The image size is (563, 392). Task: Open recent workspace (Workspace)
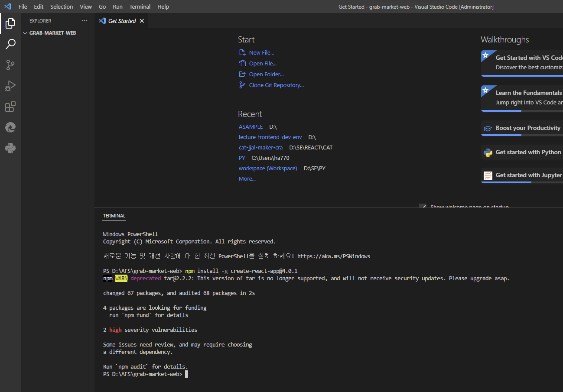pos(268,168)
